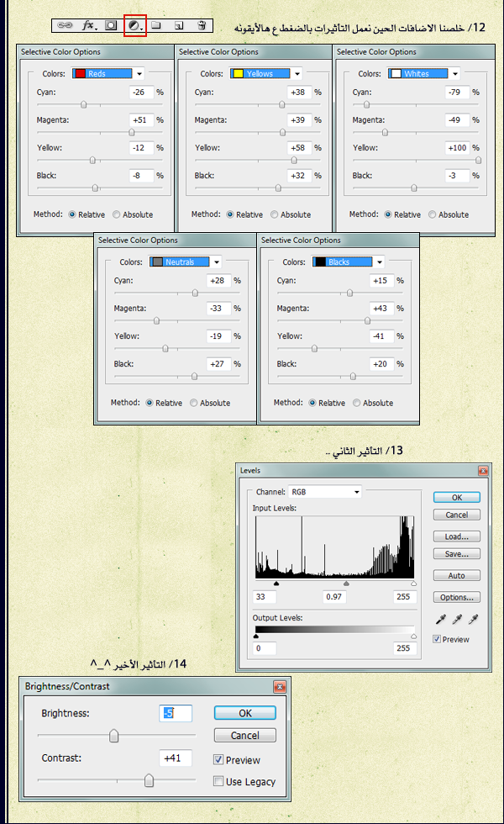Click the delete layer trash icon

pyautogui.click(x=202, y=26)
